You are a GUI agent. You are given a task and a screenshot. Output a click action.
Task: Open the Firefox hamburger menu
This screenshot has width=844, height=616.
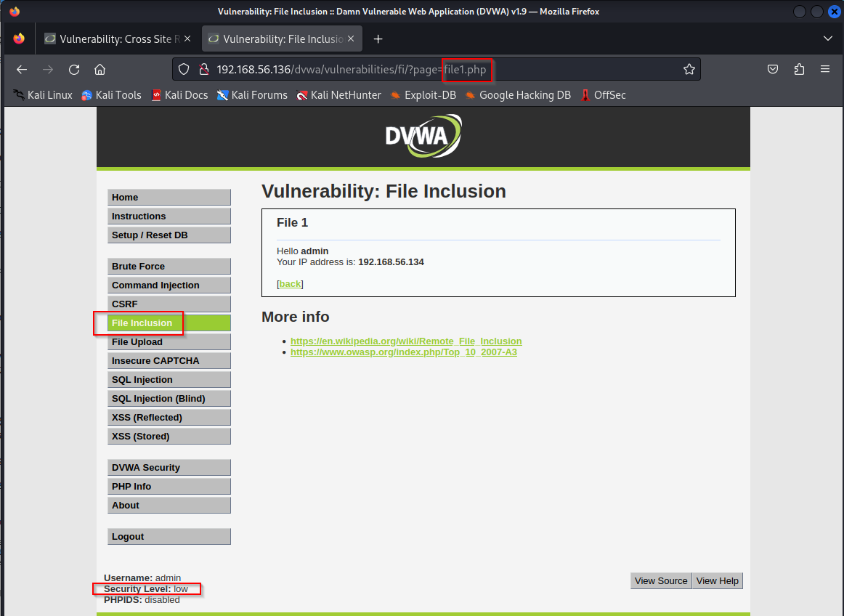click(825, 69)
